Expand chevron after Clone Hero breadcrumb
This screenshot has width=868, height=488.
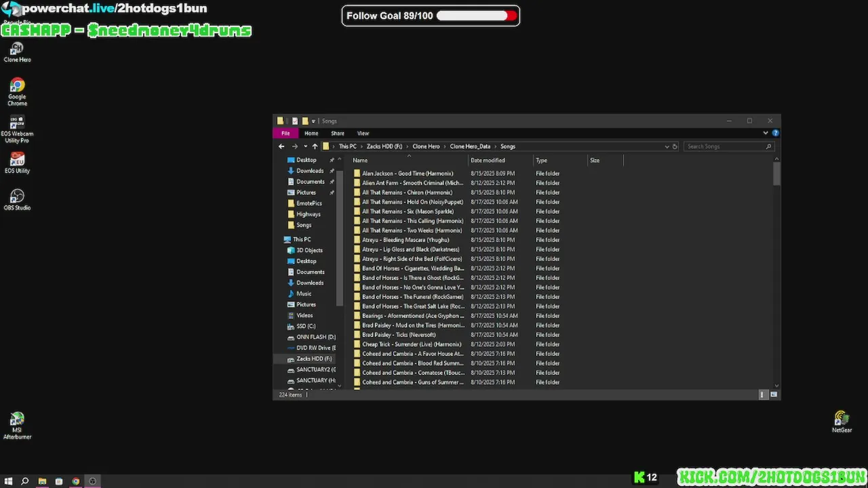[x=444, y=146]
